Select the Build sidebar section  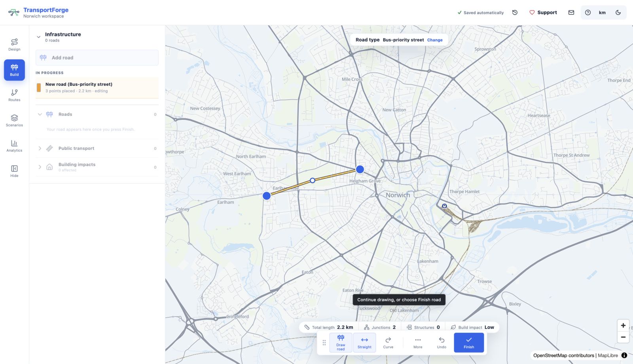point(14,70)
